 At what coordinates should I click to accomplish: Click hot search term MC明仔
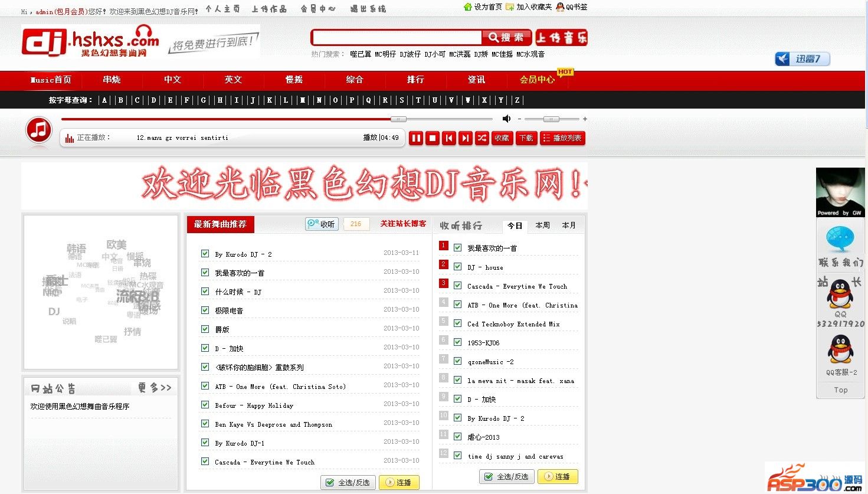tap(385, 54)
